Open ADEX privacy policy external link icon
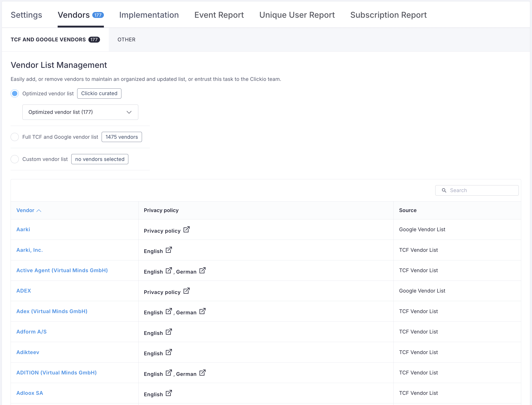This screenshot has height=405, width=532. 186,291
